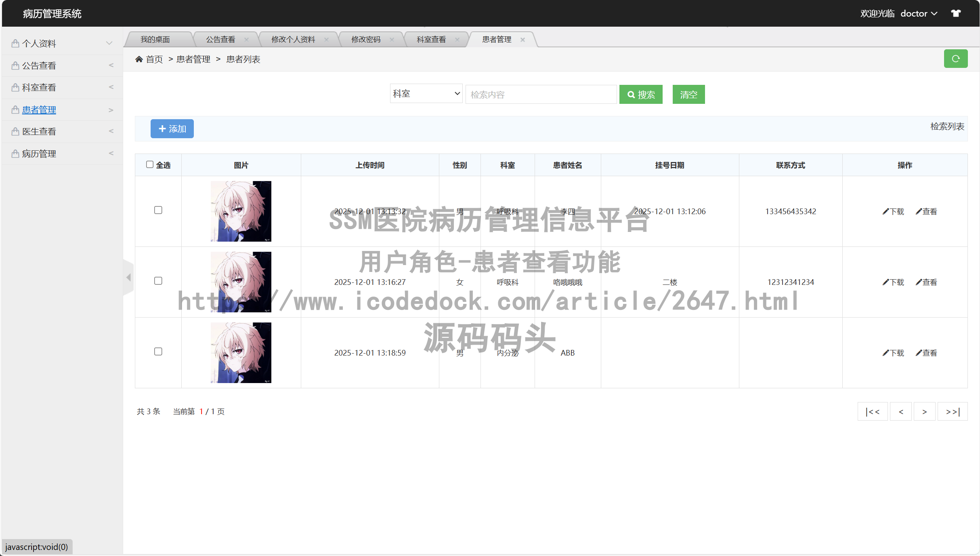Tick checkbox for the 李四 patient row
The height and width of the screenshot is (556, 980).
pyautogui.click(x=158, y=210)
